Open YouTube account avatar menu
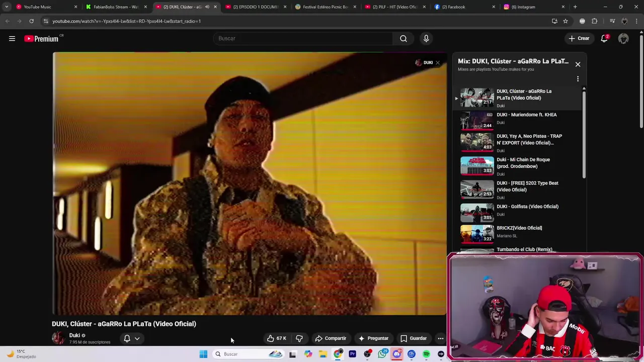The image size is (644, 362). [x=624, y=39]
